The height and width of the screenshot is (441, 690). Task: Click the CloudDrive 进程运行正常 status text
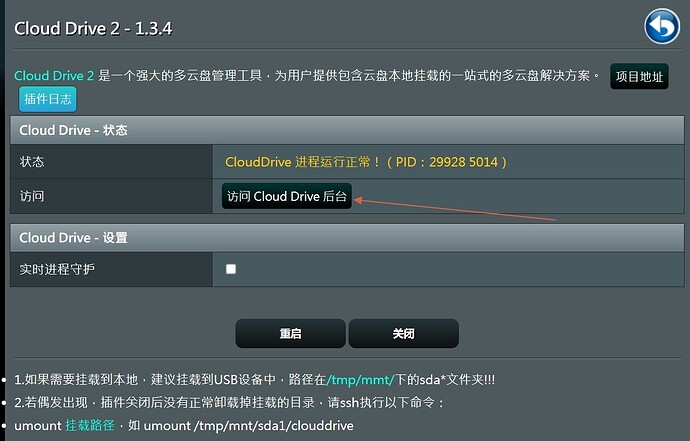pos(366,162)
